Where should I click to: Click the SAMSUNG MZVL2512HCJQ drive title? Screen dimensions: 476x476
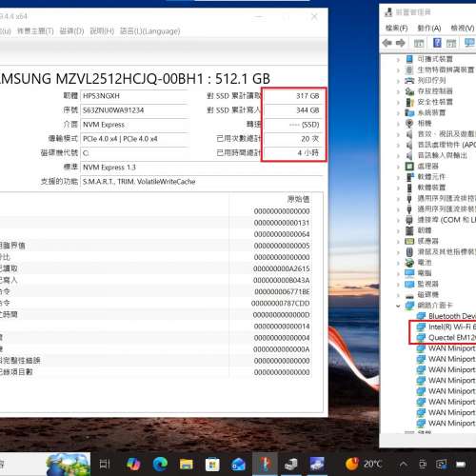click(135, 79)
